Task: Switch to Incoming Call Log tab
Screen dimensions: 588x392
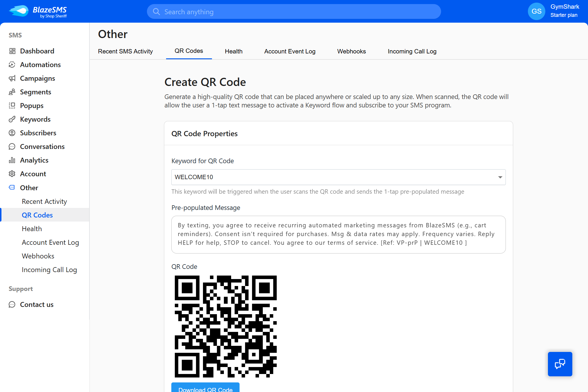Action: 412,51
